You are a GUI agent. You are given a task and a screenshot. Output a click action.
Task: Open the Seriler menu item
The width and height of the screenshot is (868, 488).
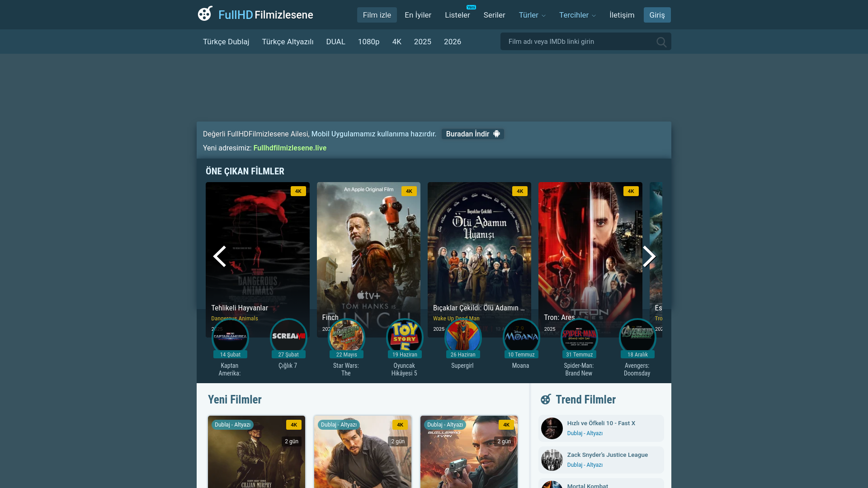tap(494, 15)
